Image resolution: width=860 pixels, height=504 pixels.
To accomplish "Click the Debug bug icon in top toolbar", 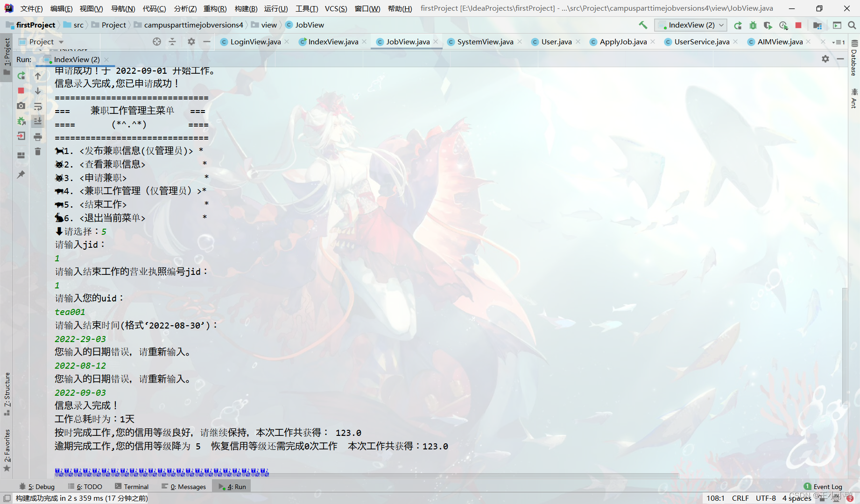I will click(753, 25).
